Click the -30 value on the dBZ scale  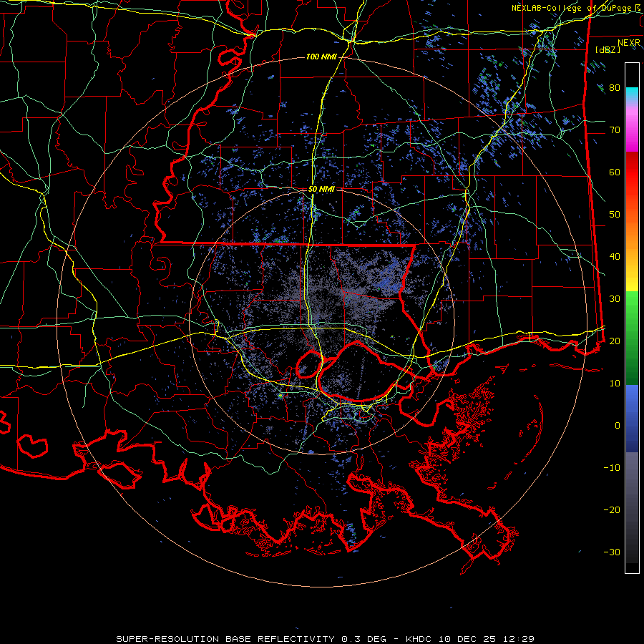pyautogui.click(x=612, y=552)
